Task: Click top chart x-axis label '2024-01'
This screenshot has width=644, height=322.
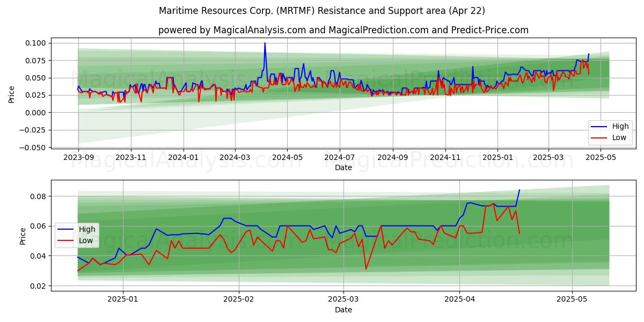Action: 184,158
